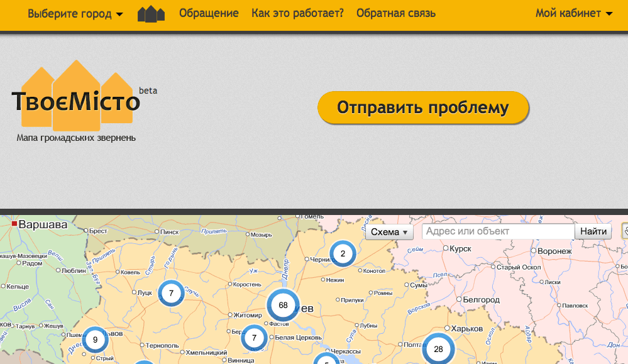Open the Схема map type selector

click(389, 232)
